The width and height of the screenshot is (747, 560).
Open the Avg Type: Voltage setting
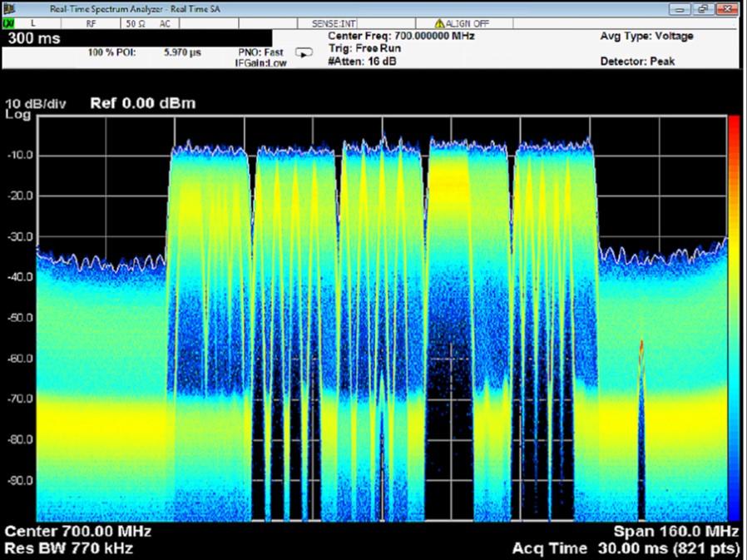pyautogui.click(x=646, y=37)
